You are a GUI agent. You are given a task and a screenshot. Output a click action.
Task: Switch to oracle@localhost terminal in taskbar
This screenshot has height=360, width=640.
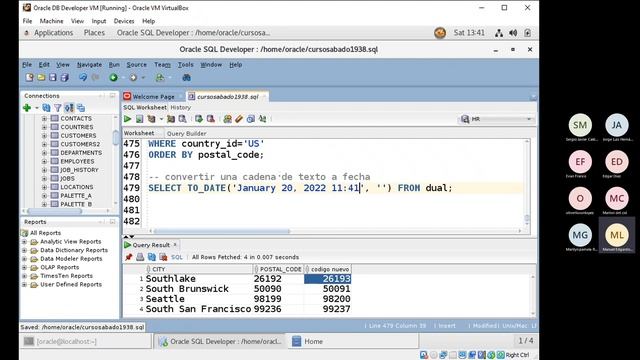85,341
